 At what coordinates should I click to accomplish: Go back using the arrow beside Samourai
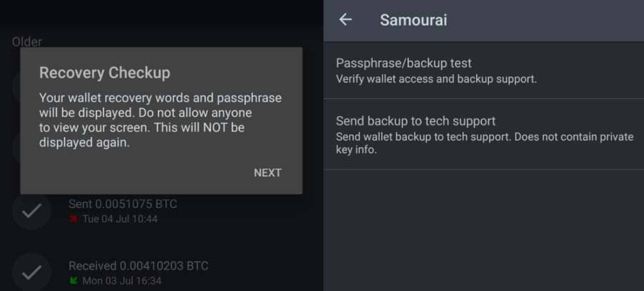click(346, 19)
